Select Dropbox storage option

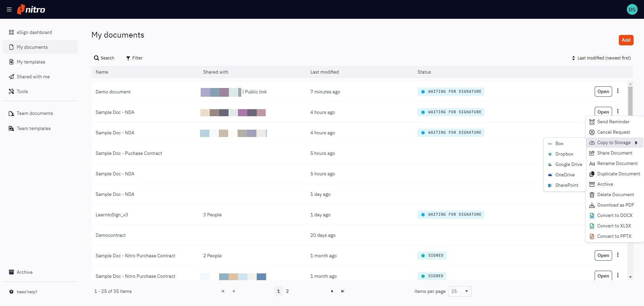tap(564, 154)
